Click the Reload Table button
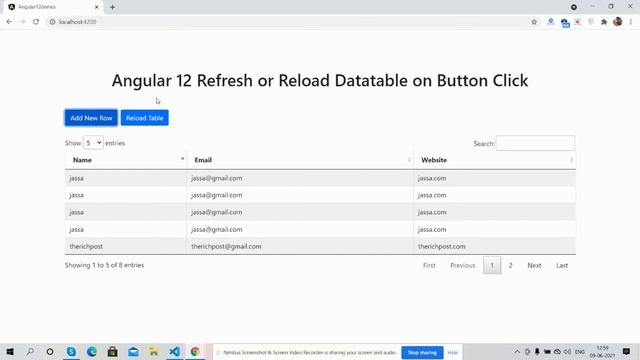 144,118
